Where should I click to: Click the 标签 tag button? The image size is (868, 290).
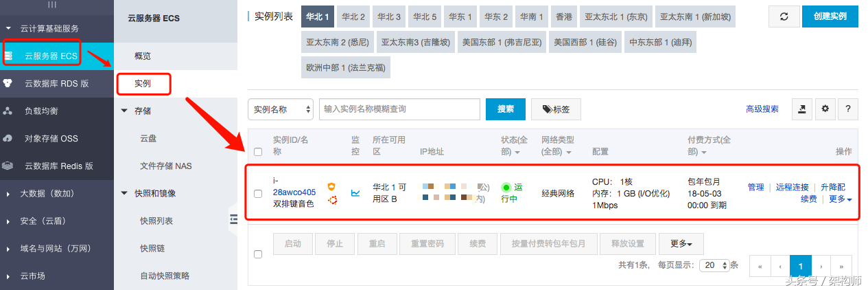556,109
